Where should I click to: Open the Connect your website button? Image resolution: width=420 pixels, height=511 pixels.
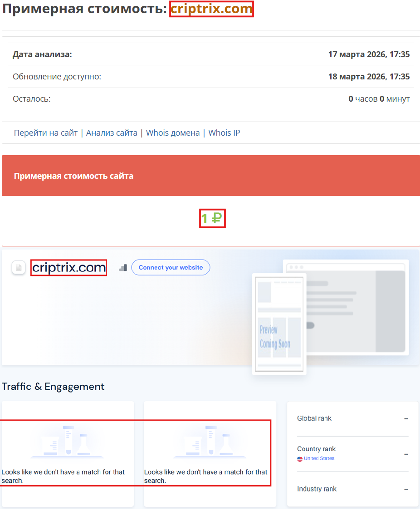171,267
